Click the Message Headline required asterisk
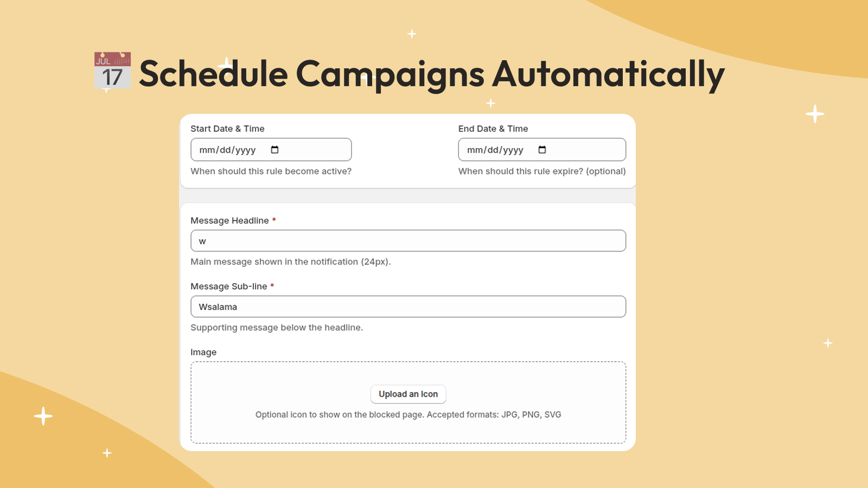This screenshot has height=488, width=868. 273,220
